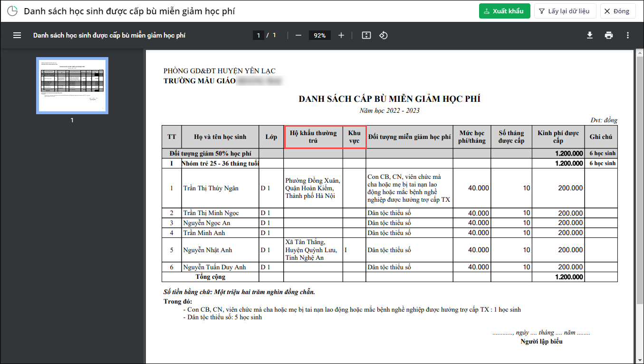The image size is (644, 364).
Task: Print the document with printer icon
Action: [x=609, y=35]
